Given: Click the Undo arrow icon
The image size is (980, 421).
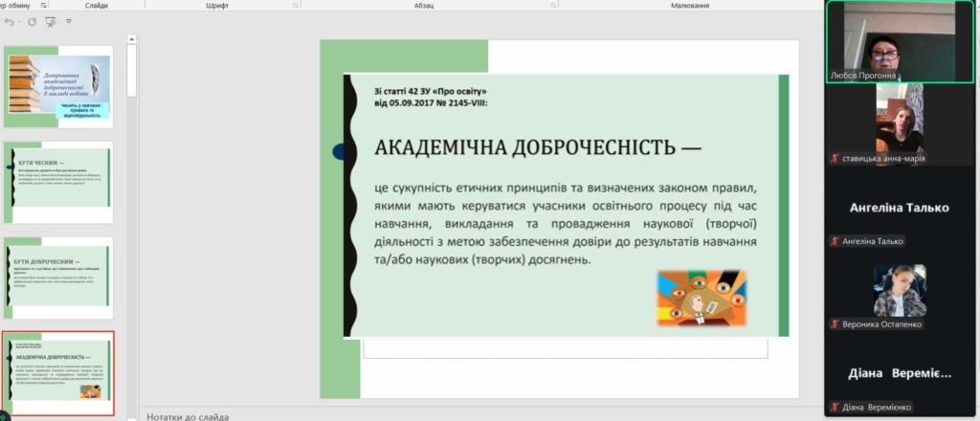Looking at the screenshot, I should (x=10, y=21).
